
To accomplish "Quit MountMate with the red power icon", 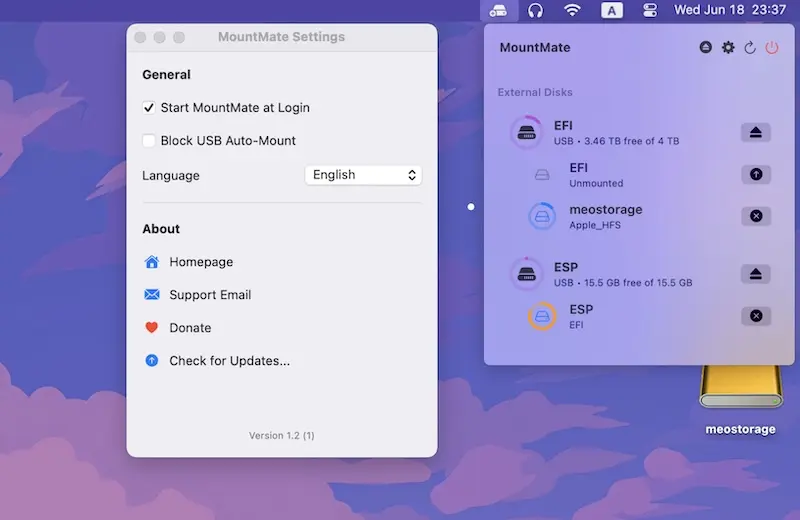I will click(771, 47).
